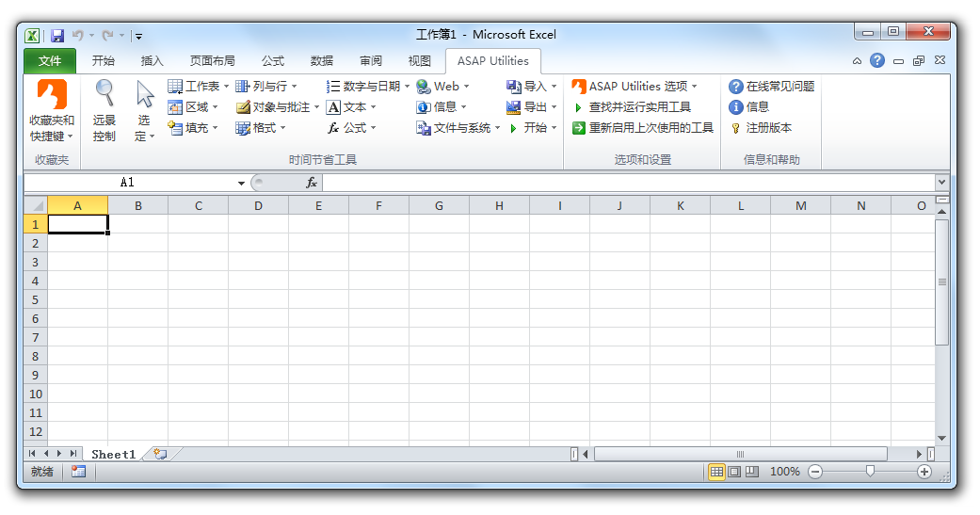The height and width of the screenshot is (515, 980).
Task: Open the 数字与日期 numbers and dates menu
Action: [x=368, y=87]
